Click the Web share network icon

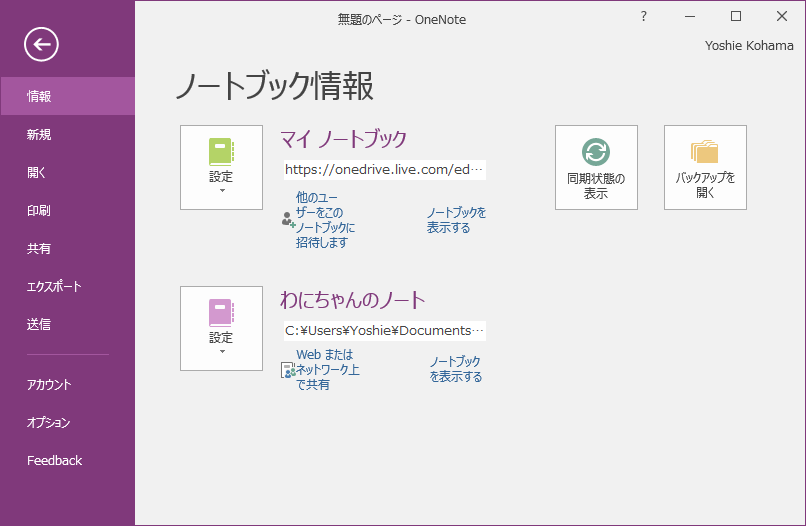(288, 370)
